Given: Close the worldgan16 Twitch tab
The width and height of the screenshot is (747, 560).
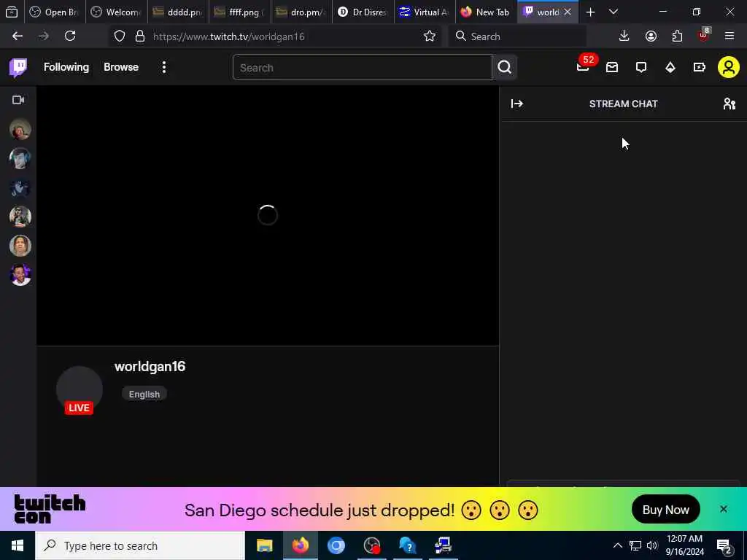Looking at the screenshot, I should (x=568, y=12).
